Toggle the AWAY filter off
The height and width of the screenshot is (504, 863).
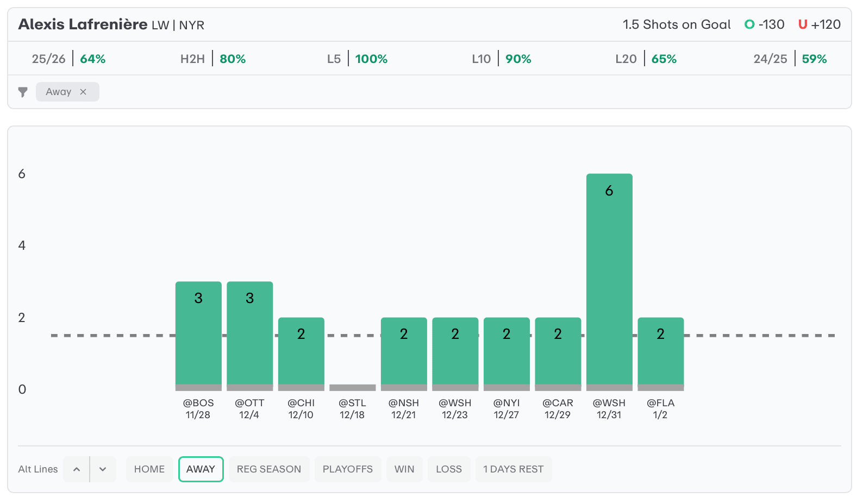[201, 469]
